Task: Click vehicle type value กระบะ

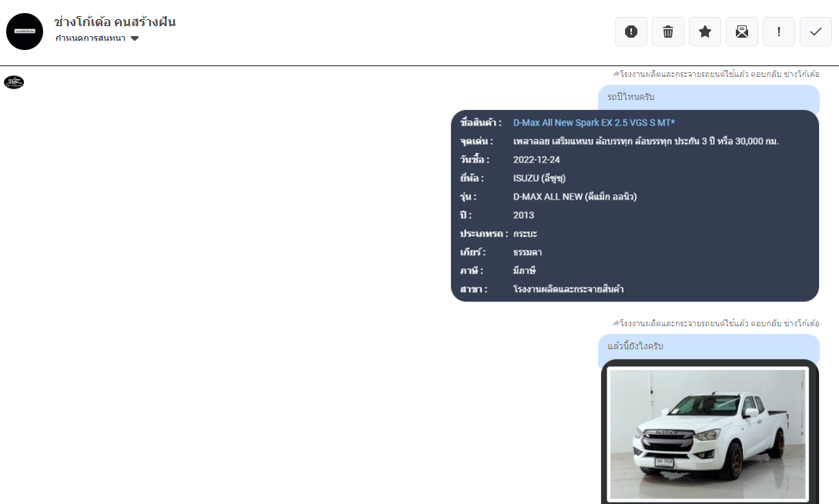Action: click(x=525, y=234)
